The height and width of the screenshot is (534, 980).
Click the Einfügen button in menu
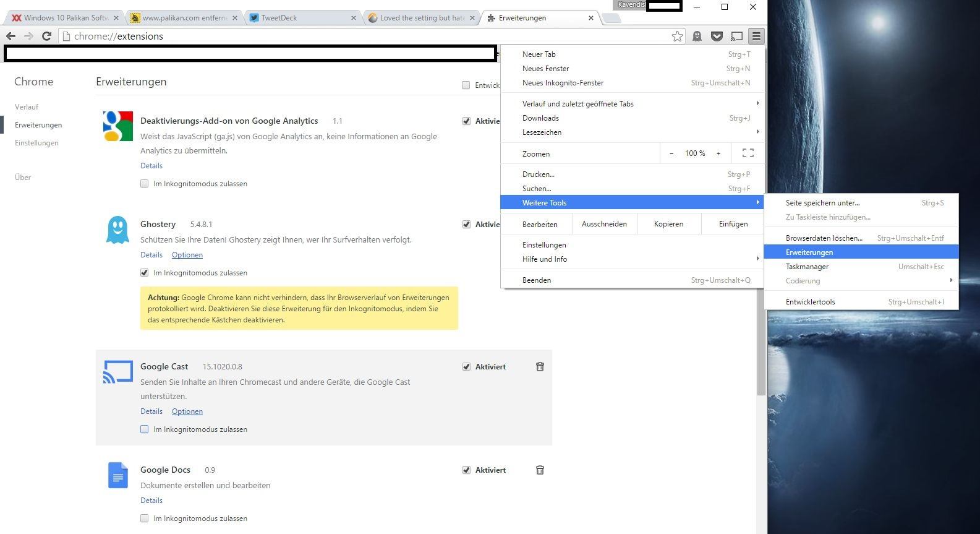733,224
